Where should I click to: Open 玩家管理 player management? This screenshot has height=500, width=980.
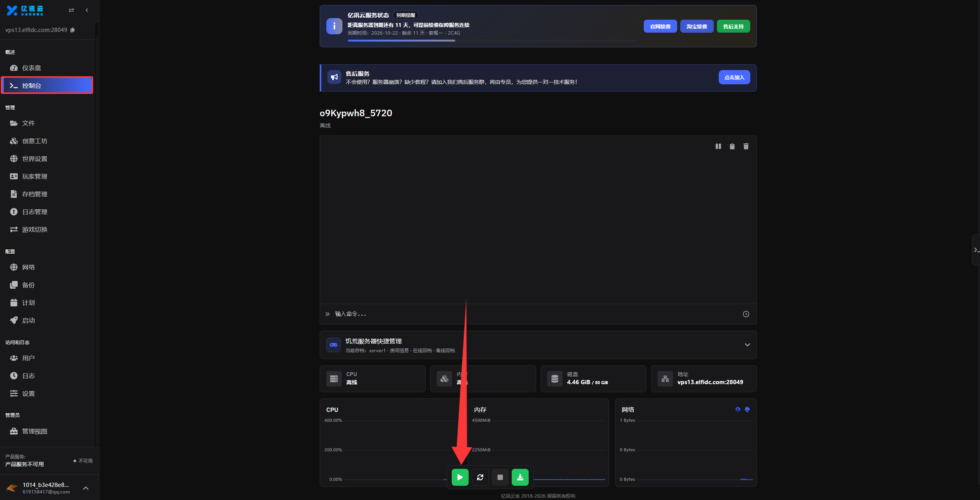[x=47, y=176]
